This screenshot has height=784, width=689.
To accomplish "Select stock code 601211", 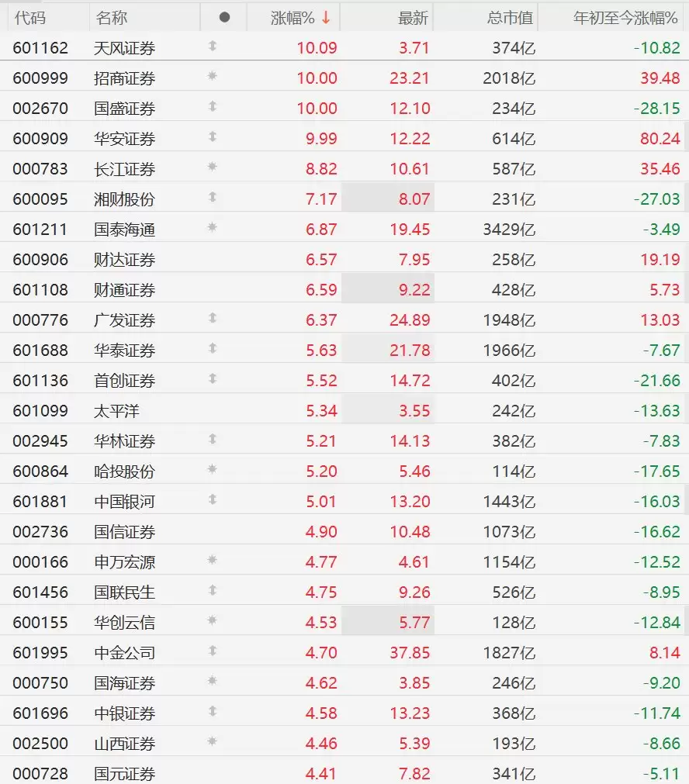I will pos(40,230).
